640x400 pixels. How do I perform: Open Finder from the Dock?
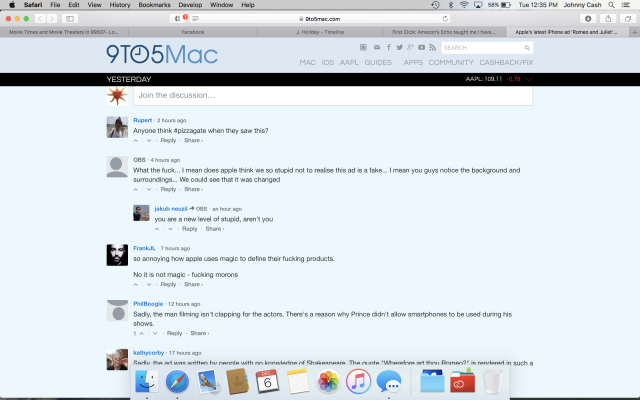point(146,382)
